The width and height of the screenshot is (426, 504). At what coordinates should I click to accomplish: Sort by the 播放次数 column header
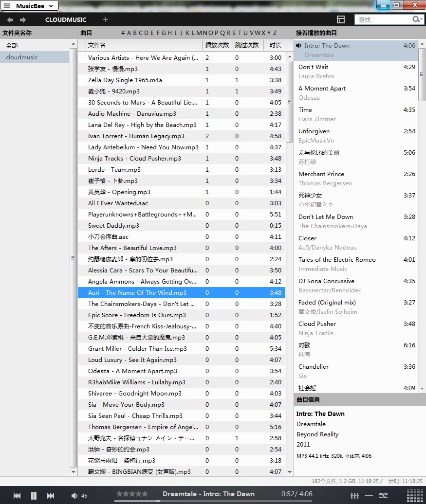(217, 45)
